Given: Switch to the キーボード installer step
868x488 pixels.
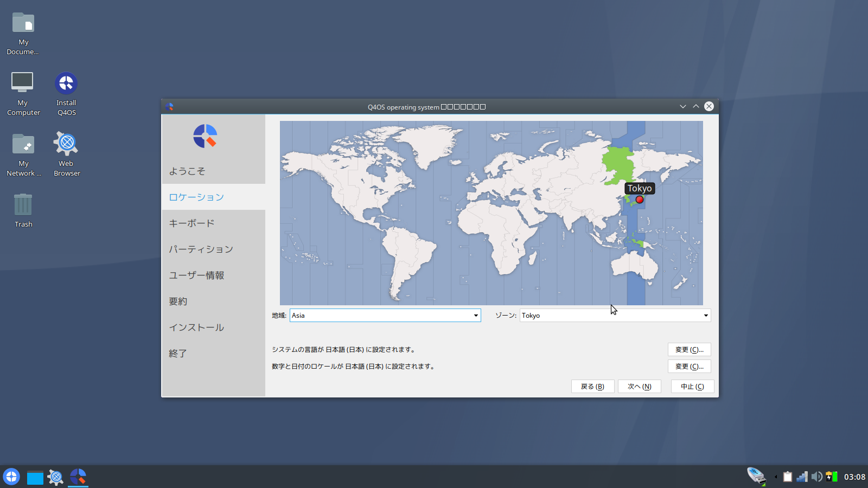Looking at the screenshot, I should click(192, 222).
